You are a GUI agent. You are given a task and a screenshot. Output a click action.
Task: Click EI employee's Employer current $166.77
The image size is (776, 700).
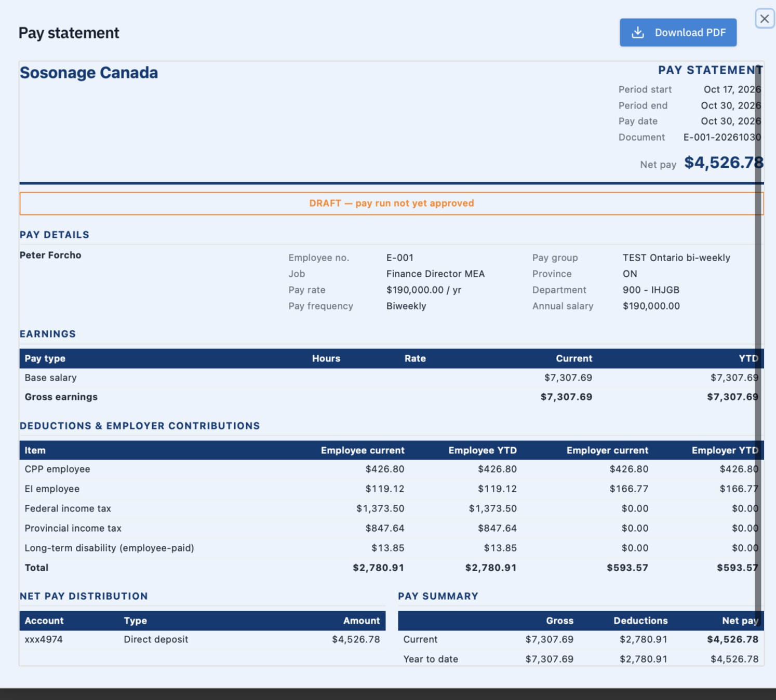628,489
